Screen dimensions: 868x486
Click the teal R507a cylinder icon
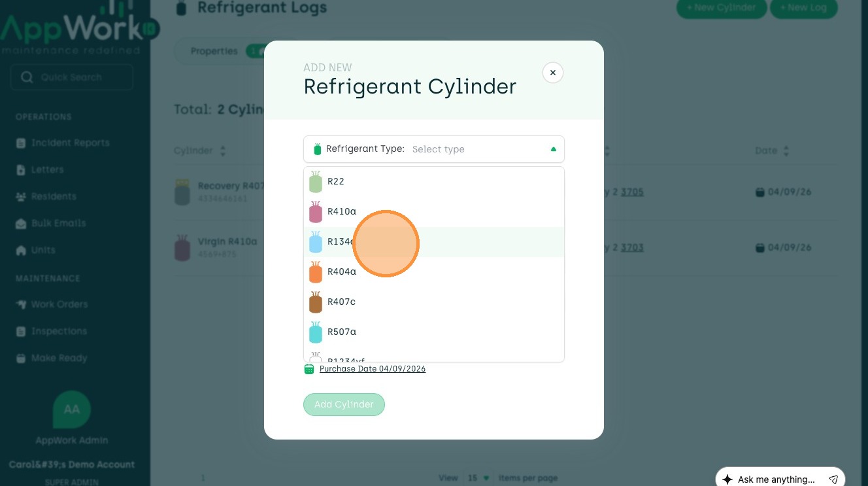click(316, 332)
